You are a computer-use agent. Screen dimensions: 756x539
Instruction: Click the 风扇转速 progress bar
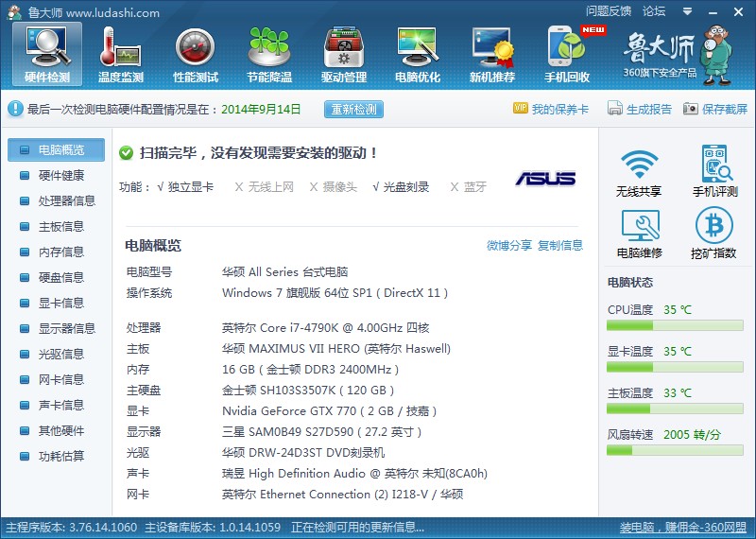pyautogui.click(x=675, y=451)
